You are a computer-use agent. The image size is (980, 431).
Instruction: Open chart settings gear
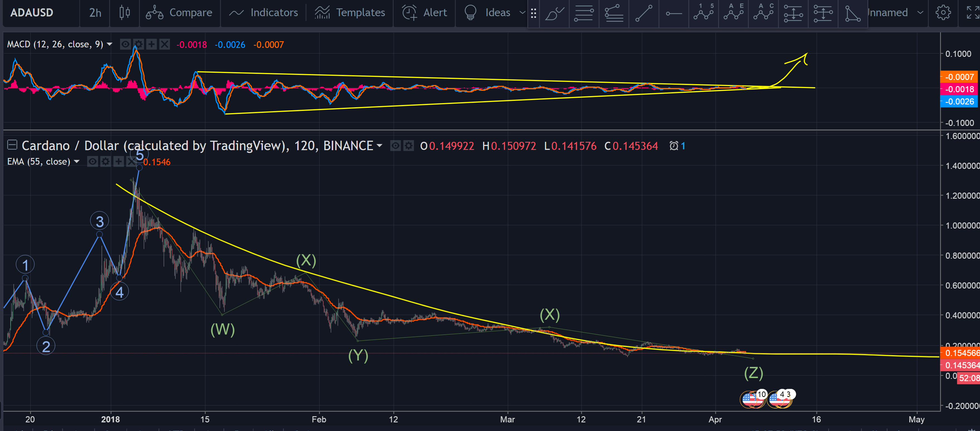[943, 13]
